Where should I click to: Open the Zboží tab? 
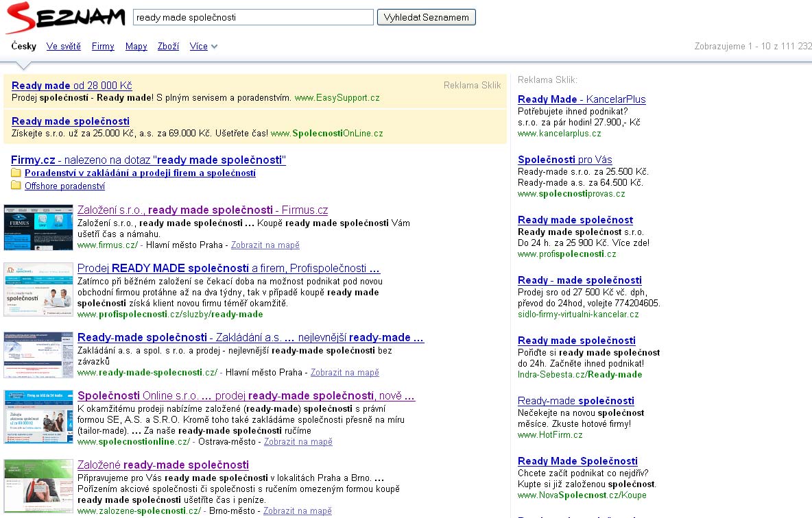tap(168, 46)
